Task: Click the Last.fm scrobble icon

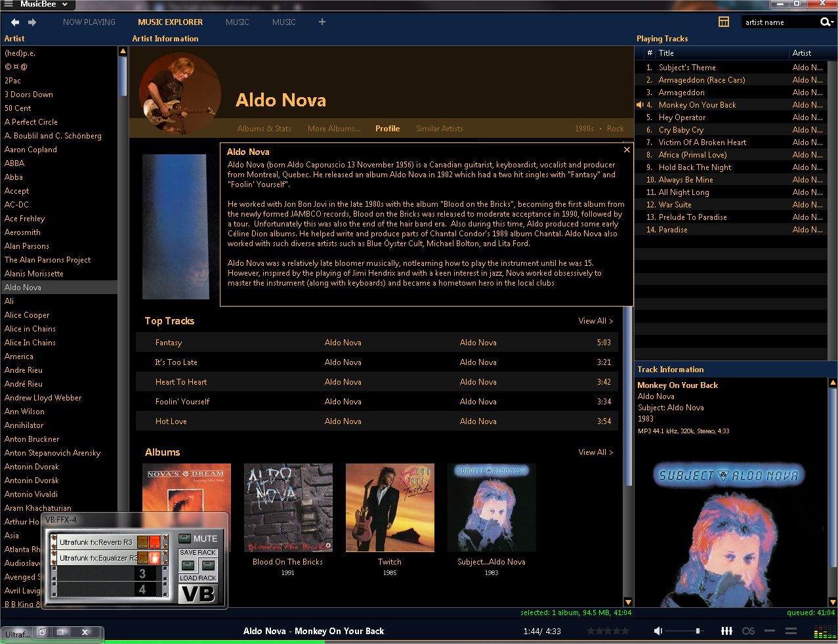Action: tap(748, 631)
